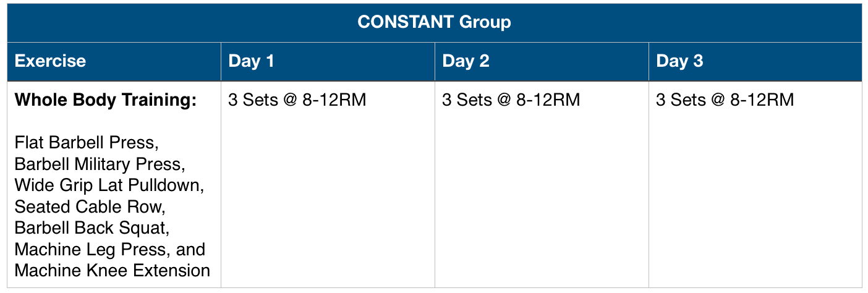Select the Day 1 column header
868x293 pixels.
point(251,61)
